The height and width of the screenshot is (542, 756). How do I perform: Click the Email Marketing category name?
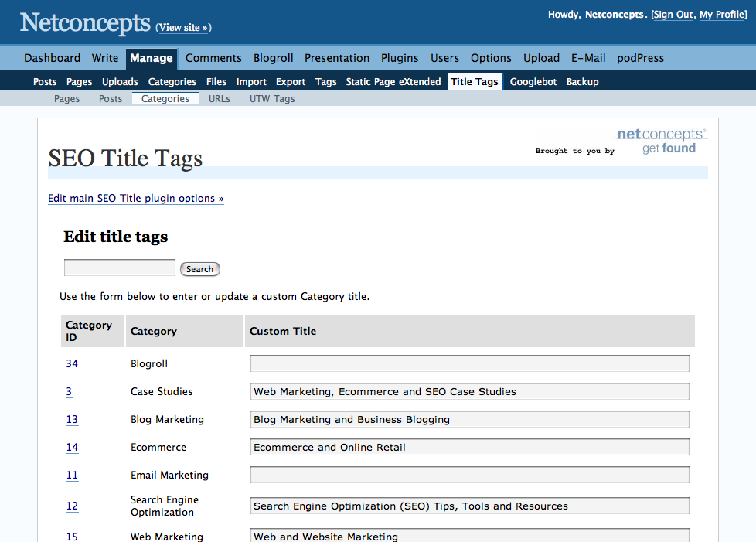click(170, 476)
